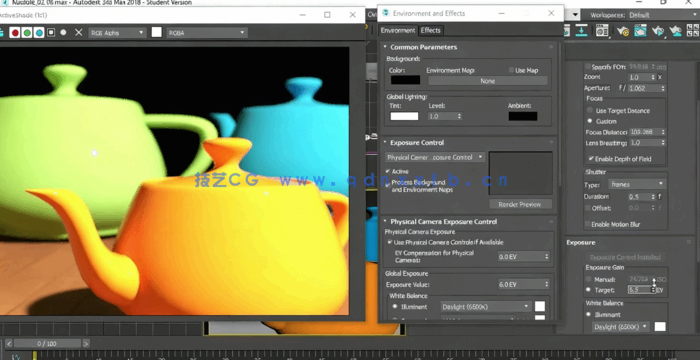
Task: Open camera panel Daylight (6500K) dropdown
Action: click(621, 327)
